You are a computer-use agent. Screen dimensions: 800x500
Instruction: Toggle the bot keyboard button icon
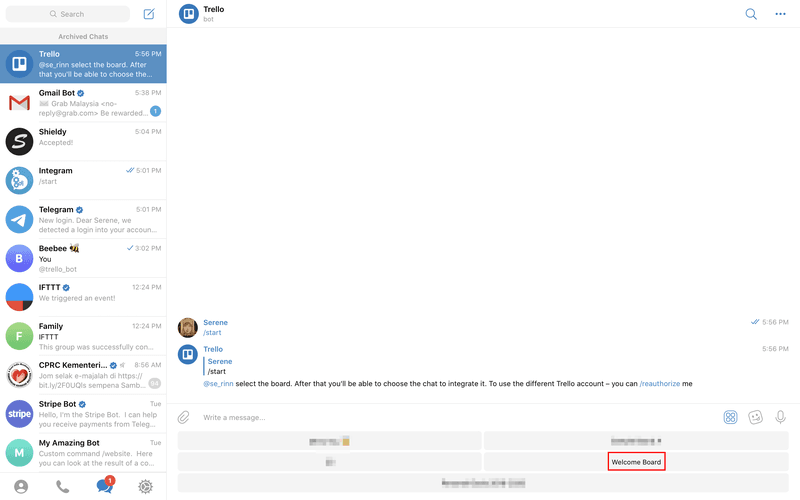coord(731,417)
